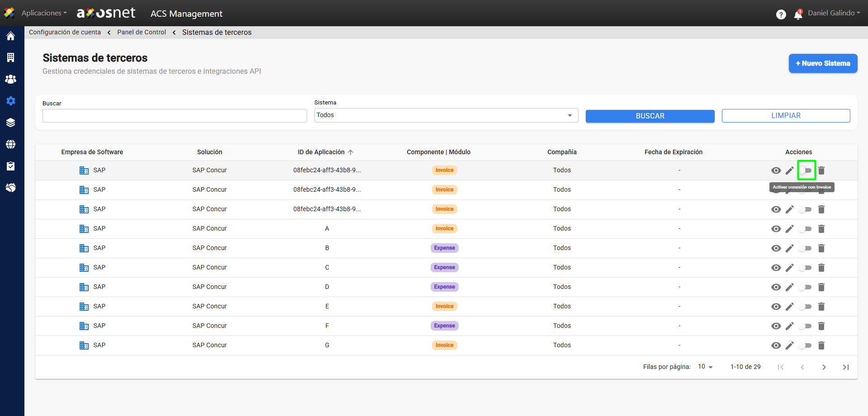868x416 pixels.
Task: Click the home icon in sidebar
Action: coord(10,36)
